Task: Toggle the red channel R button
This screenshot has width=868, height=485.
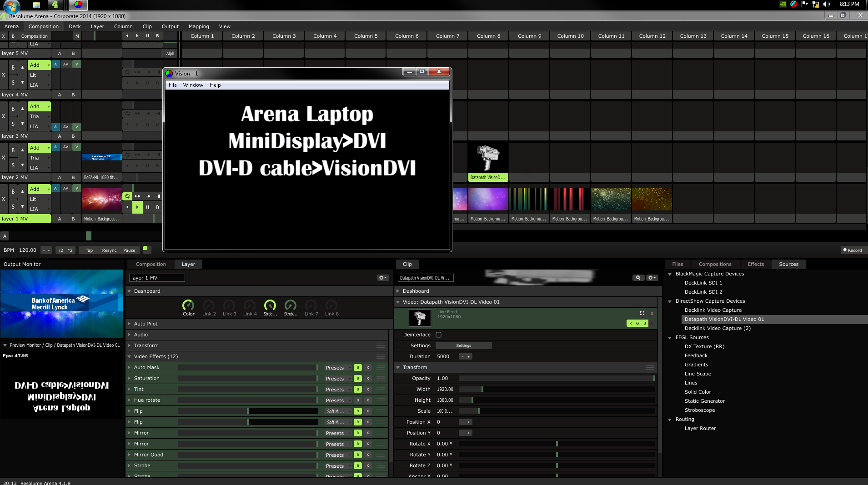Action: (x=631, y=323)
